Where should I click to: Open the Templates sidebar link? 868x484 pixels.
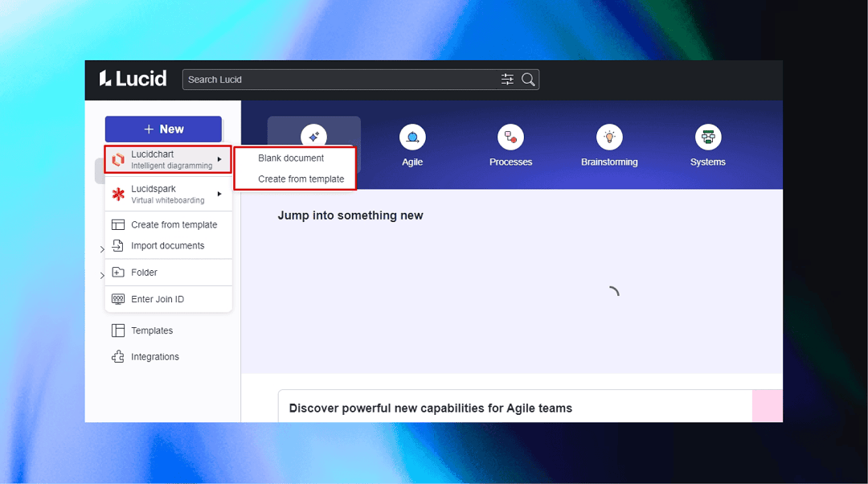pos(152,330)
